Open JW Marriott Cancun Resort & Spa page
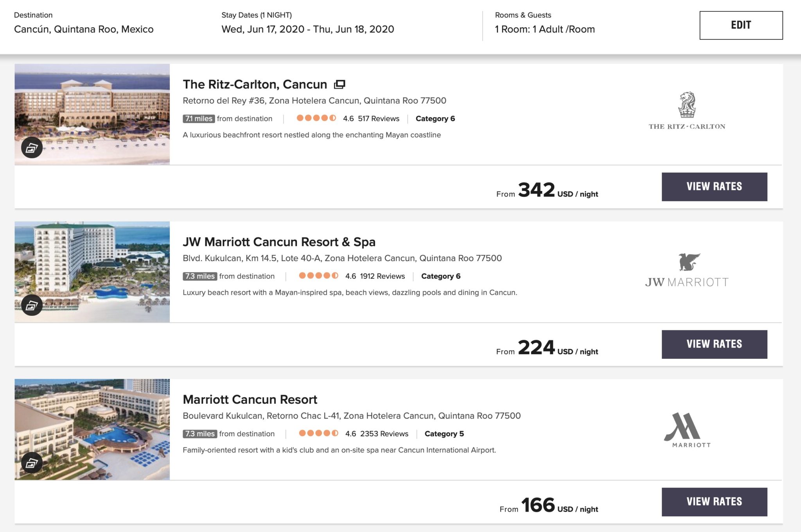The height and width of the screenshot is (532, 801). 279,242
